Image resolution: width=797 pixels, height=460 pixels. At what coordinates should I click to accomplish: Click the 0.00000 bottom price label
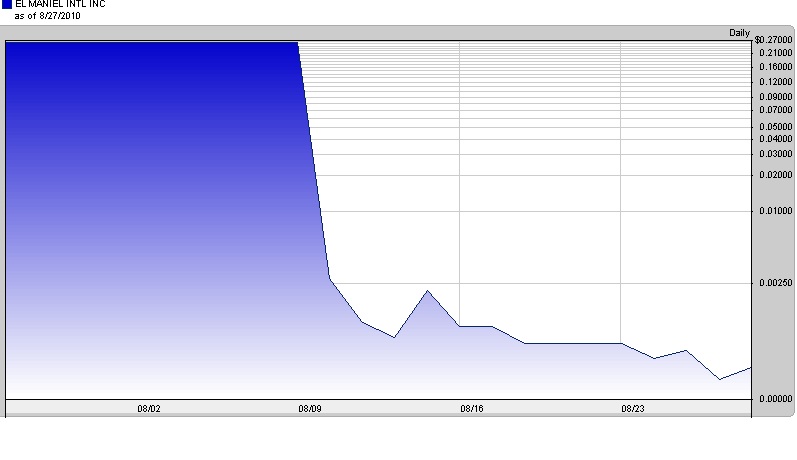775,398
